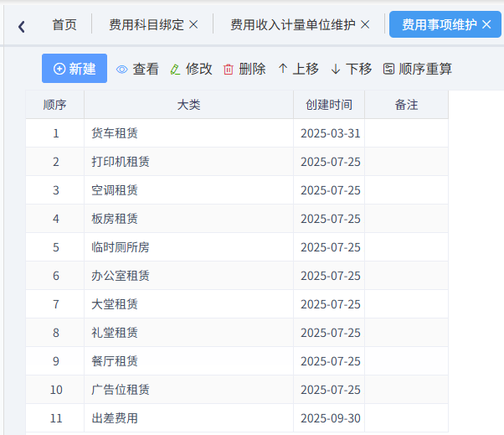Open the 费用科目绑定 tab

coord(146,25)
